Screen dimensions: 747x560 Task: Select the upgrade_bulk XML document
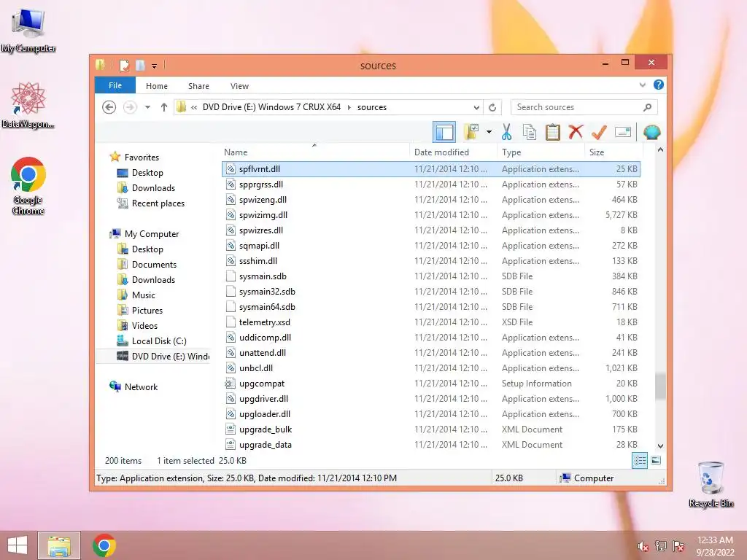(x=430, y=429)
